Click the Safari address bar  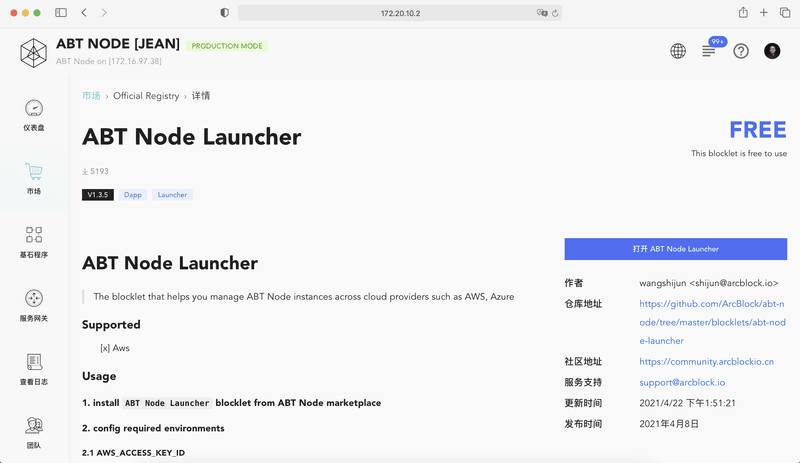pyautogui.click(x=400, y=13)
